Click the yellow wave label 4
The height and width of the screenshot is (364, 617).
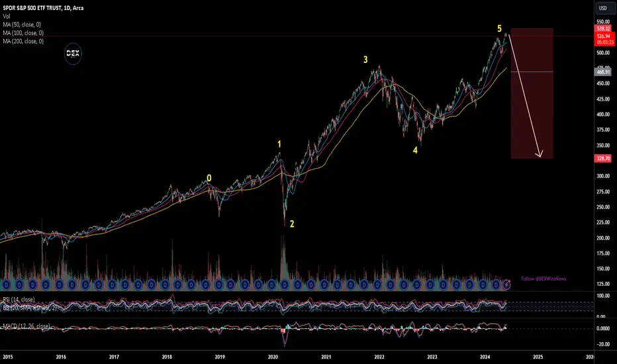(x=415, y=150)
